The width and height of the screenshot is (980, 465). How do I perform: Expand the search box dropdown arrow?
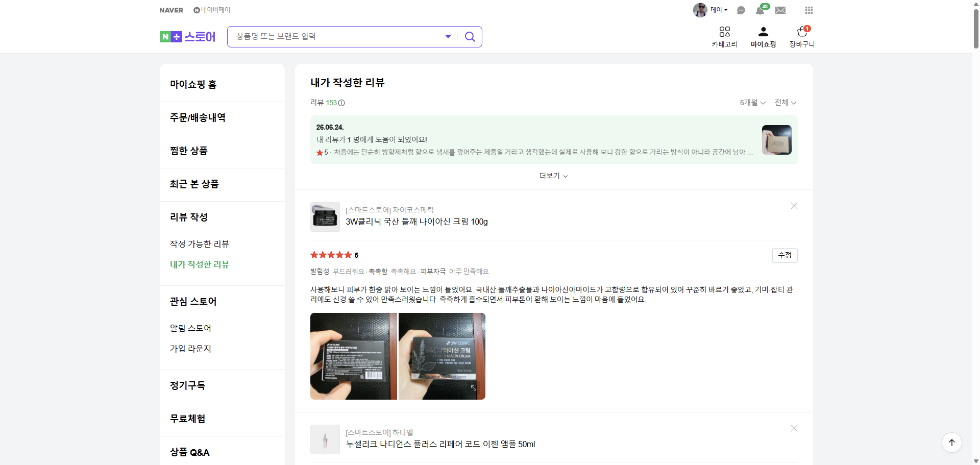448,37
